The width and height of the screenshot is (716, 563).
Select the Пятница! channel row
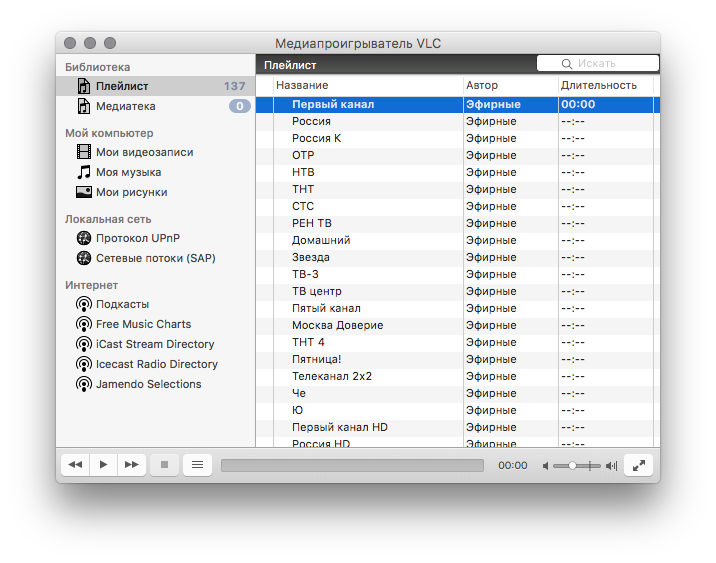458,359
